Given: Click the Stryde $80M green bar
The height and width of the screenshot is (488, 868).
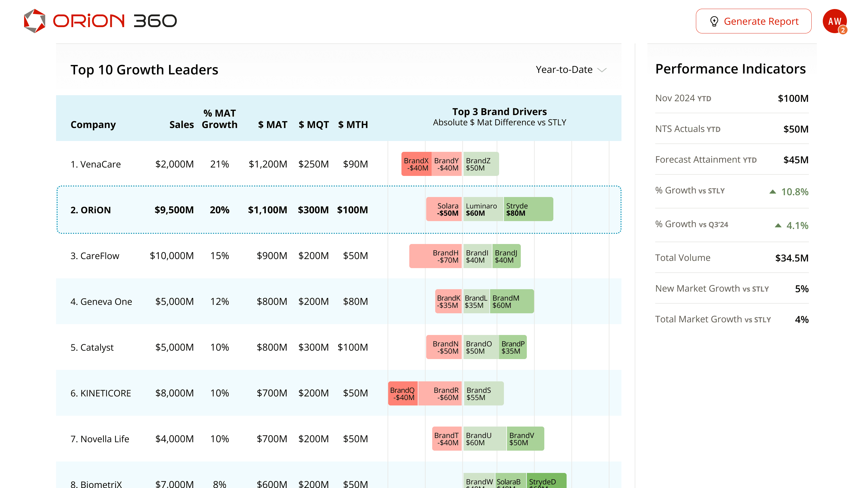Looking at the screenshot, I should click(528, 209).
